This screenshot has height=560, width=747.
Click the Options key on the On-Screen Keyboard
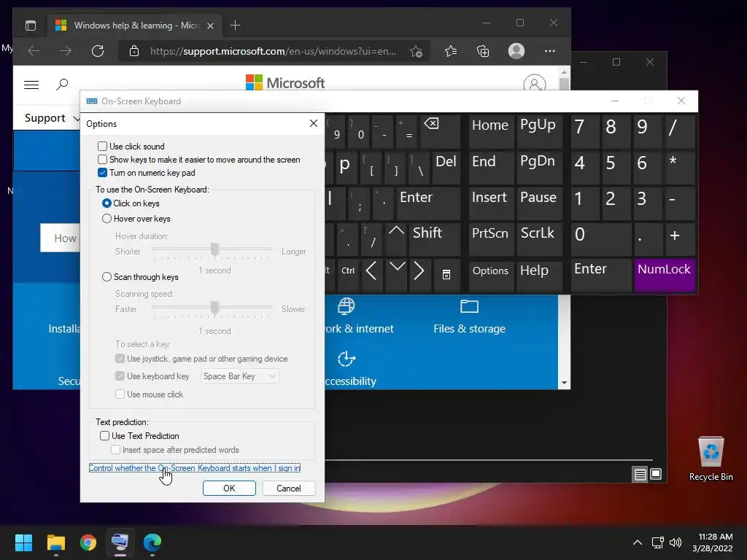[x=491, y=275]
